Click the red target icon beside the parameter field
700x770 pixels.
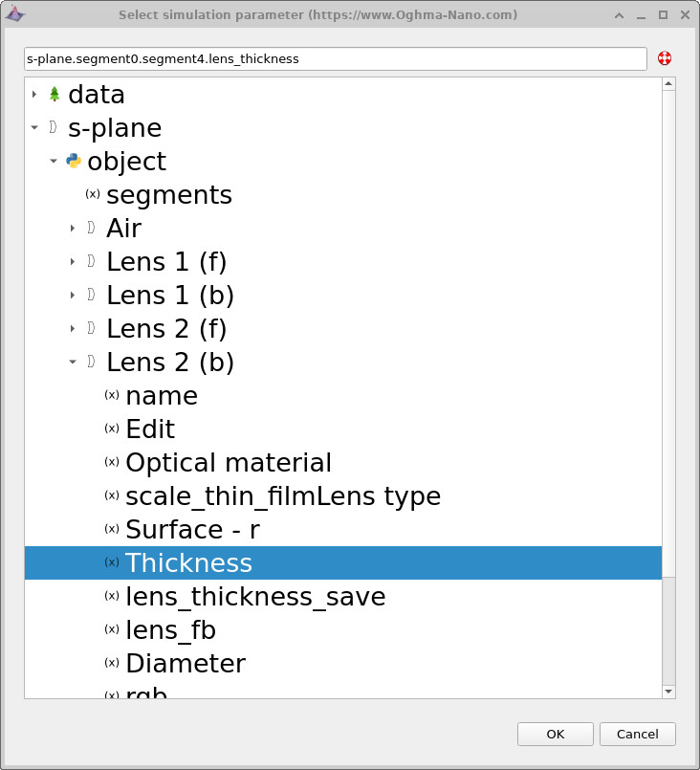click(x=663, y=58)
